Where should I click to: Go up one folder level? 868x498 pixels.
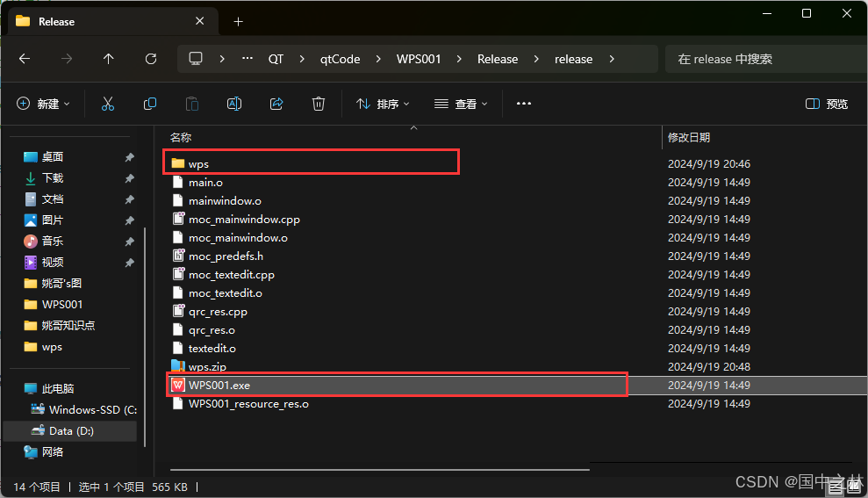point(109,59)
